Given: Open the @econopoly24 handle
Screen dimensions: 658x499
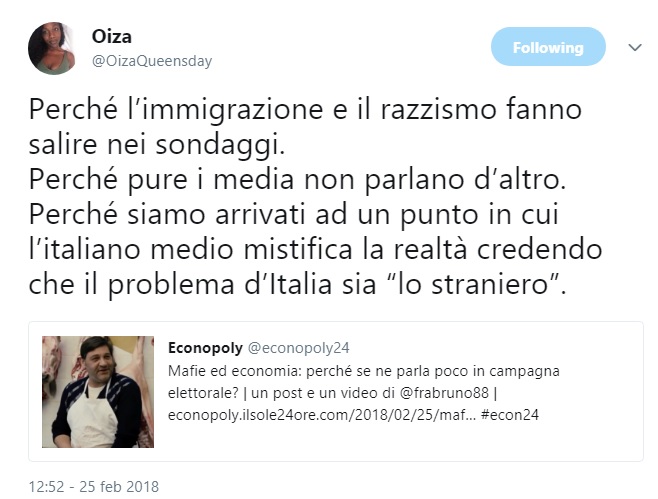Looking at the screenshot, I should pyautogui.click(x=299, y=348).
